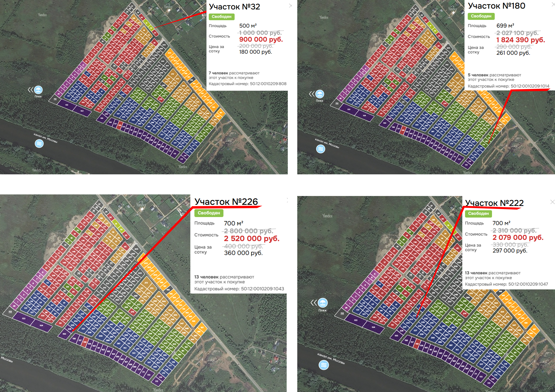Click per-sotka price 180 000 руб.

(x=256, y=52)
